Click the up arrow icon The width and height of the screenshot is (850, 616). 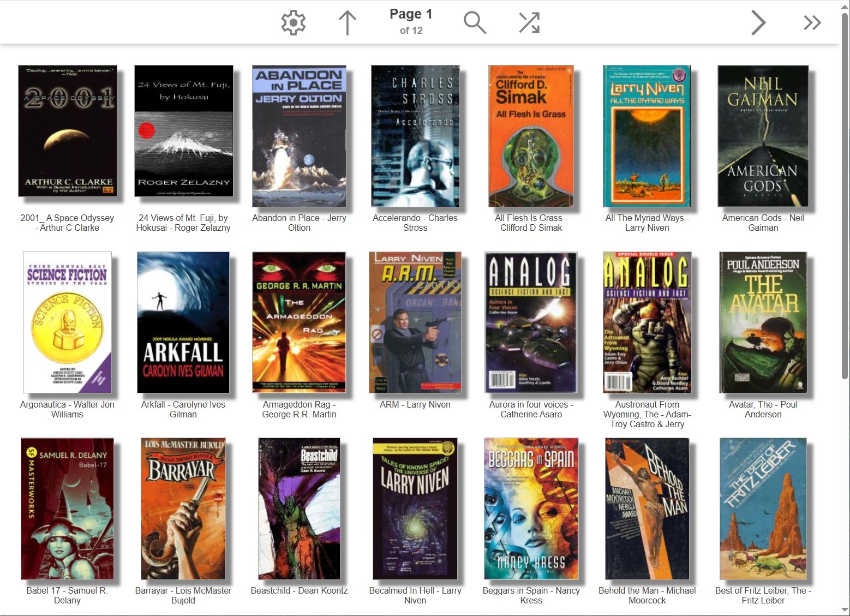347,23
